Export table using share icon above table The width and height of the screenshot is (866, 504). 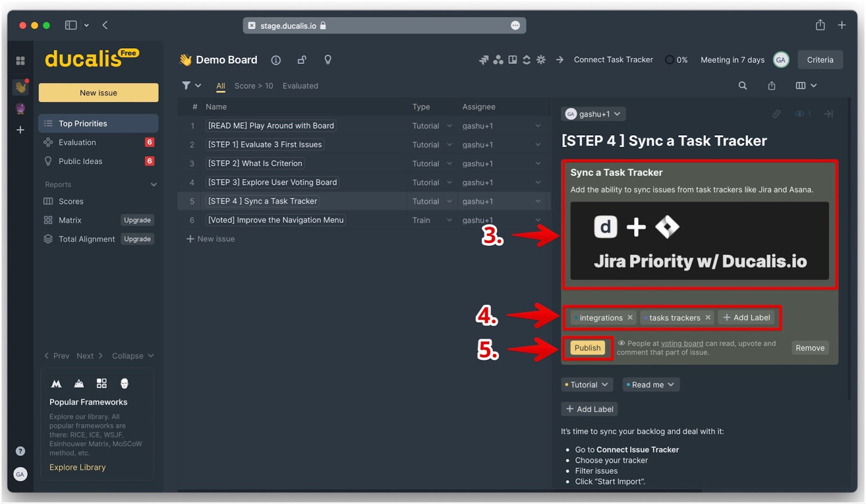tap(772, 85)
